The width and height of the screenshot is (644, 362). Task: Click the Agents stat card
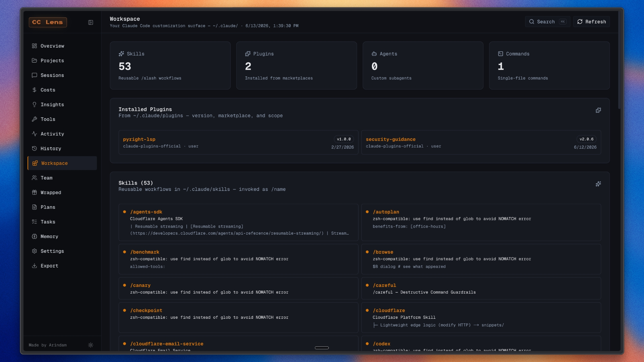[x=423, y=65]
